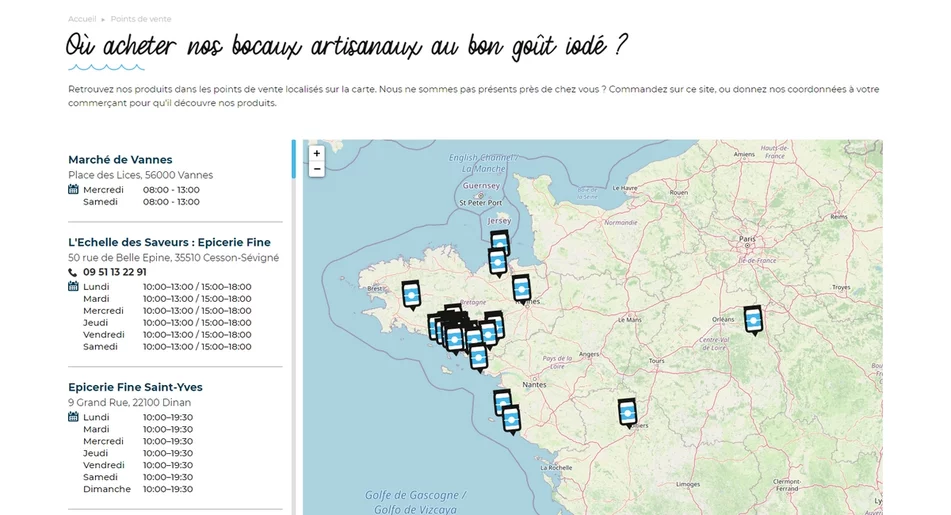Open the Accueil breadcrumb link

pyautogui.click(x=82, y=19)
